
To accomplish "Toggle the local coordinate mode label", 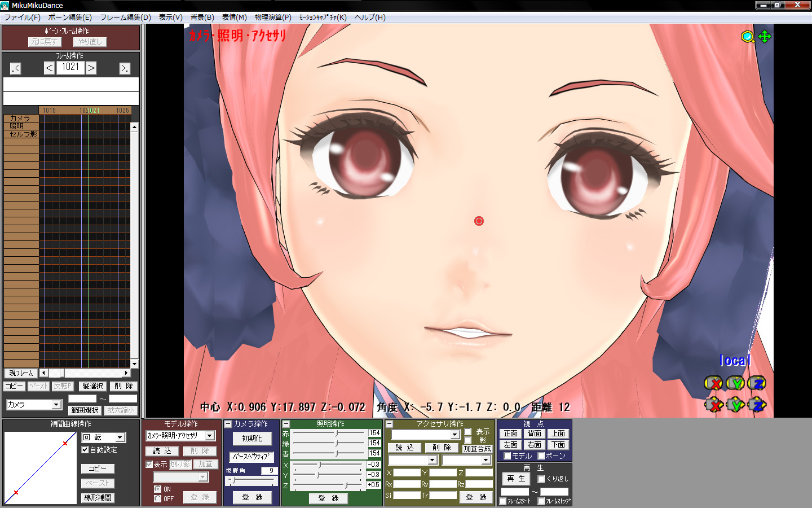I will 735,360.
